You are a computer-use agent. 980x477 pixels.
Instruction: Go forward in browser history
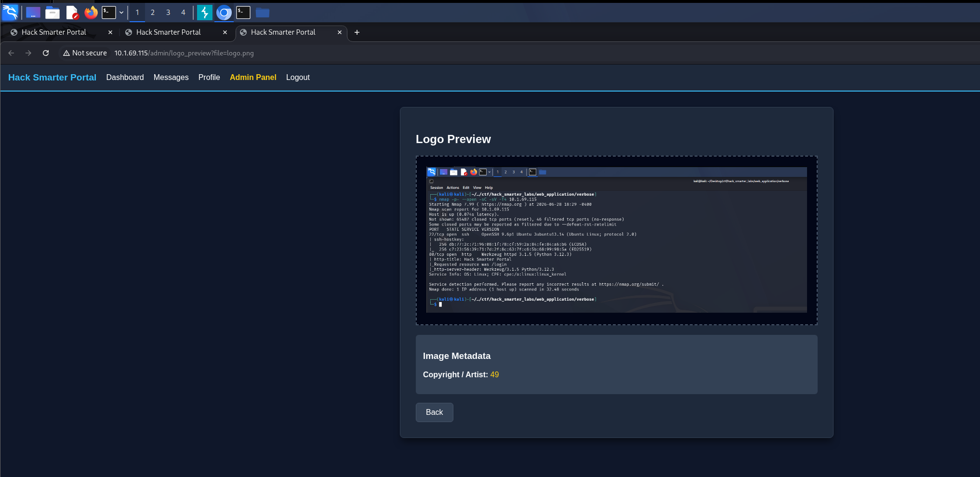pos(28,53)
